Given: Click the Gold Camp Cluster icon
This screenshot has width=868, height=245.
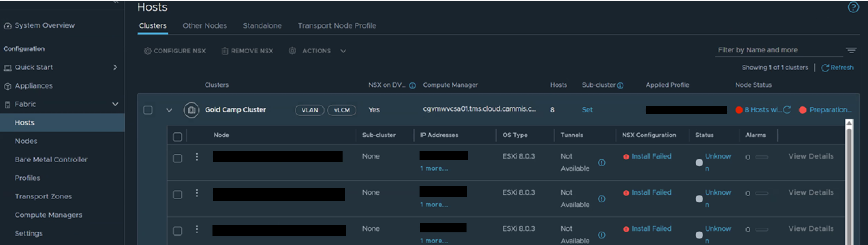Looking at the screenshot, I should coord(191,110).
